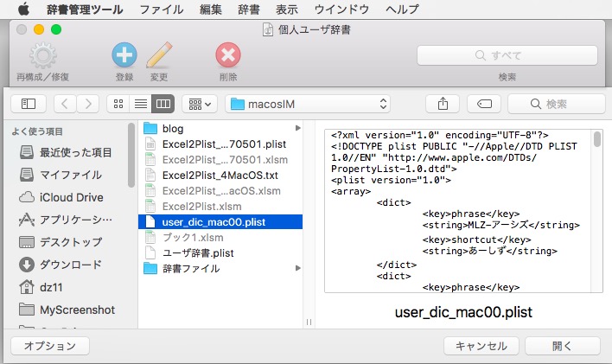Select Excel2Plist_...70501.plist file
The image size is (612, 364).
(x=220, y=144)
